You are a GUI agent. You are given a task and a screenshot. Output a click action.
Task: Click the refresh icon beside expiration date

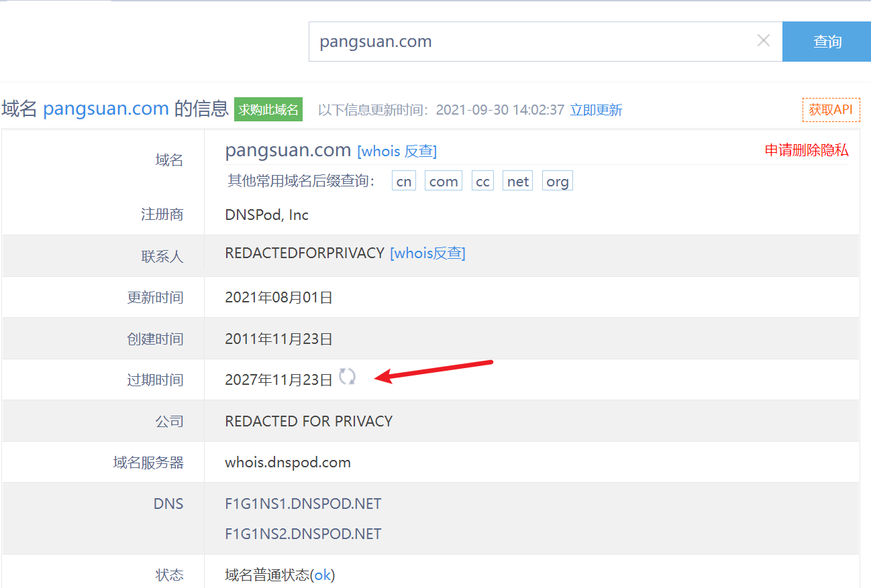tap(347, 377)
